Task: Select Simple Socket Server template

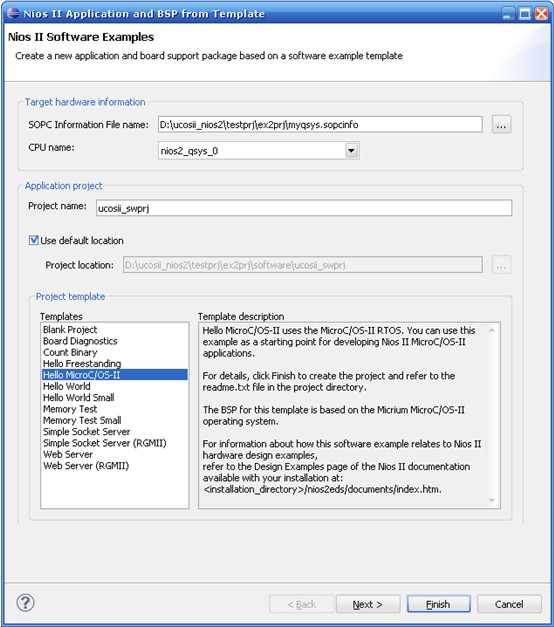Action: [x=87, y=432]
